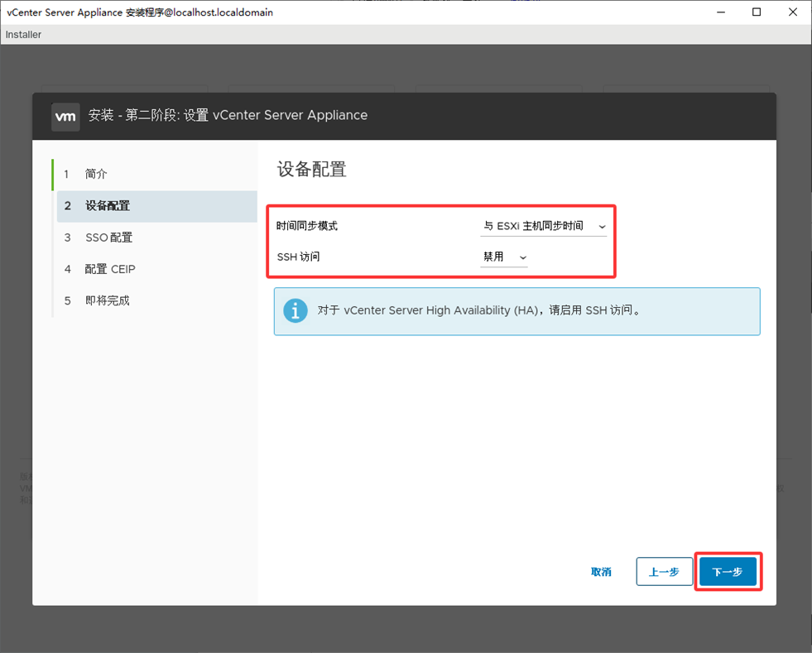Click the blue info icon in banner
This screenshot has height=653, width=812.
[295, 311]
